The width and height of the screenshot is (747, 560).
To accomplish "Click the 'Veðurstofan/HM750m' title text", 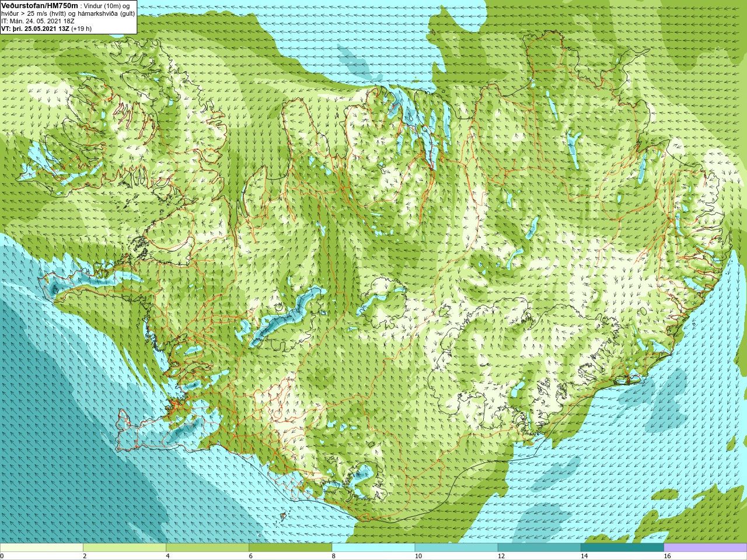I will point(40,5).
